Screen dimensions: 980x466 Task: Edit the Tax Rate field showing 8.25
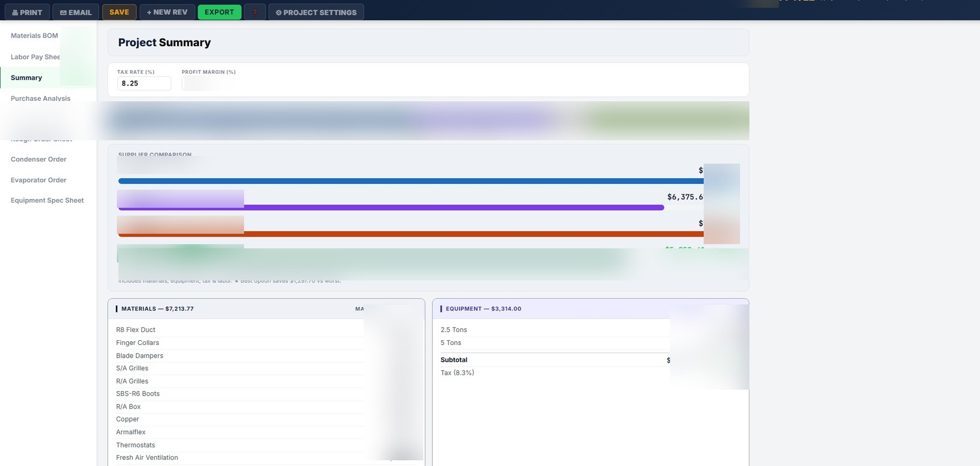[144, 84]
